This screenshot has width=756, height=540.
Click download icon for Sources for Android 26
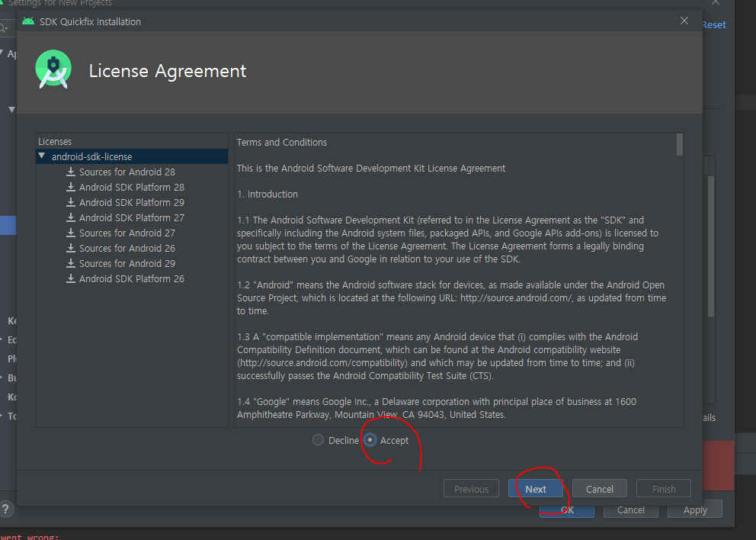coord(71,248)
